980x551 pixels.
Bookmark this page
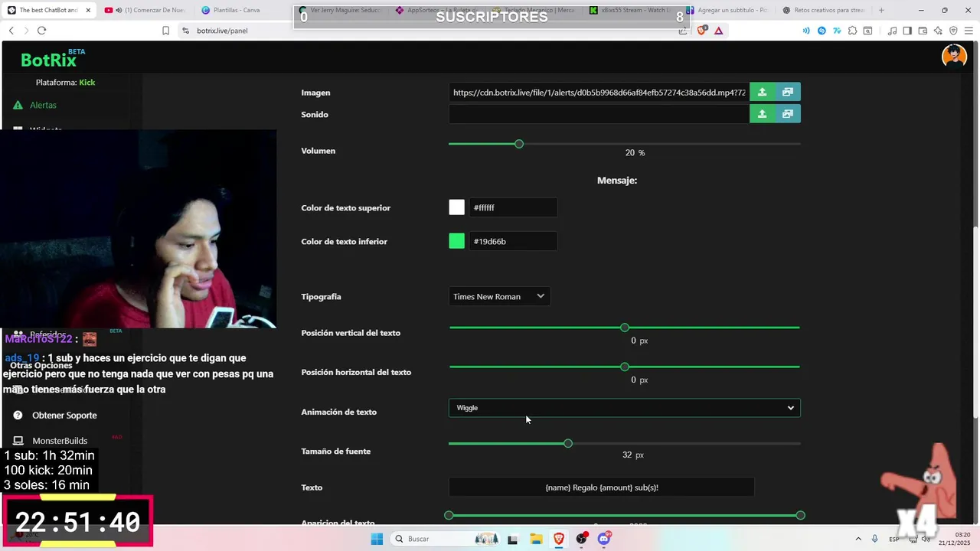click(x=165, y=31)
